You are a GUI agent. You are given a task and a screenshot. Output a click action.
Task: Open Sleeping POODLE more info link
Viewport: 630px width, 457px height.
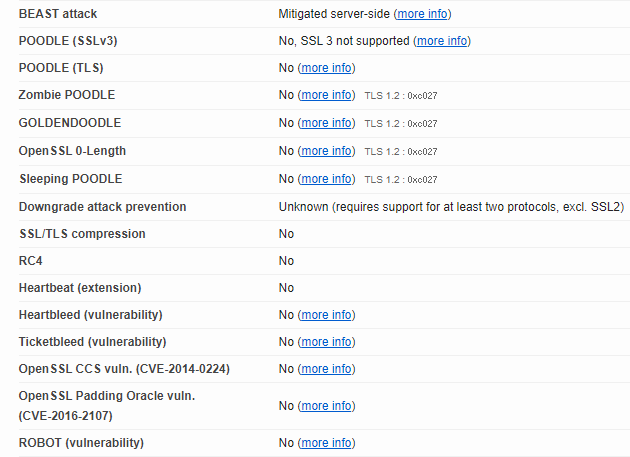[326, 179]
